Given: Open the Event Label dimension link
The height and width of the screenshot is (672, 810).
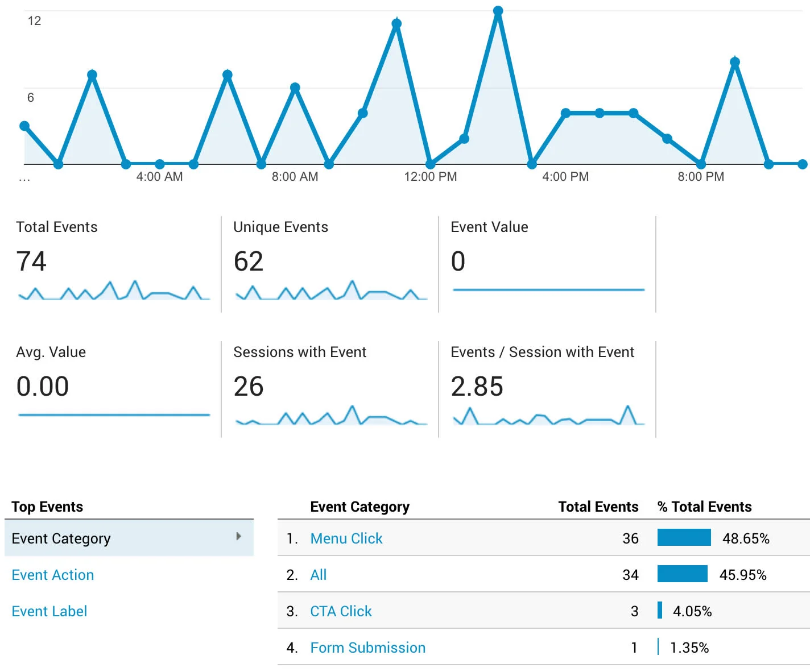Looking at the screenshot, I should 49,611.
